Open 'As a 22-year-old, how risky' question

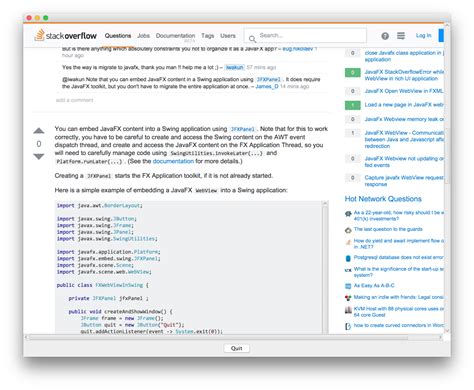point(399,215)
